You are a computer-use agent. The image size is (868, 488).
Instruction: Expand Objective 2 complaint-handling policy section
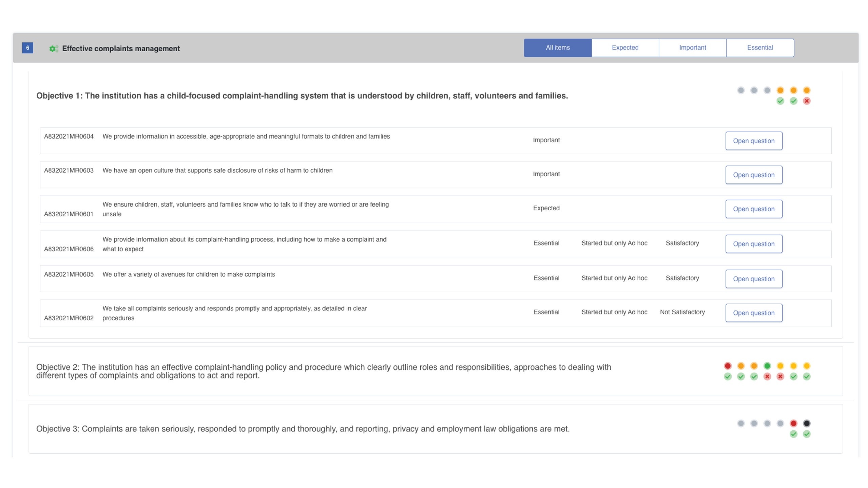pos(323,371)
